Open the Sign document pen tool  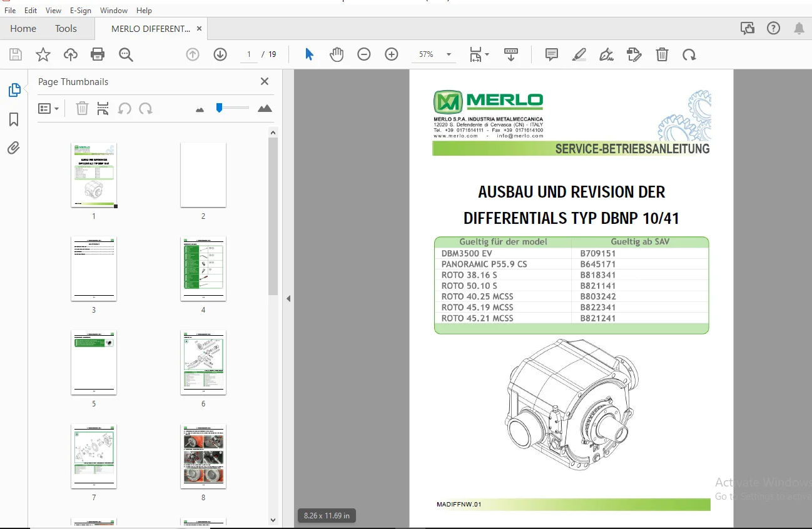pyautogui.click(x=606, y=54)
